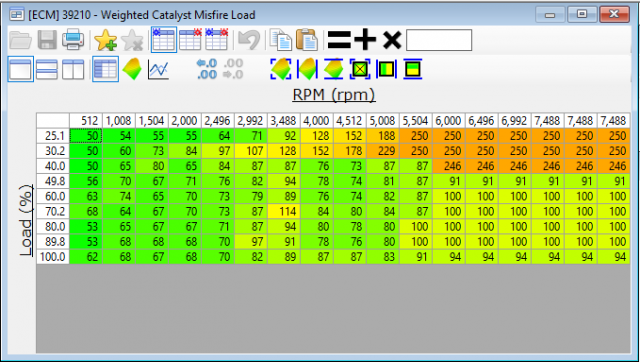Select cell 188 in the 25.1 row
The width and height of the screenshot is (640, 362).
(x=382, y=136)
